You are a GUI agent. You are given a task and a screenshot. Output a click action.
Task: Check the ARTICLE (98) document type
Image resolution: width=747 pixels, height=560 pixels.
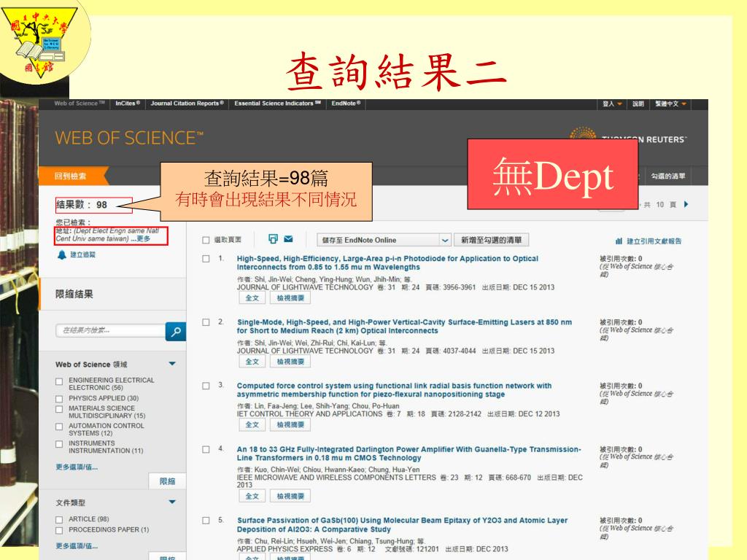point(59,519)
